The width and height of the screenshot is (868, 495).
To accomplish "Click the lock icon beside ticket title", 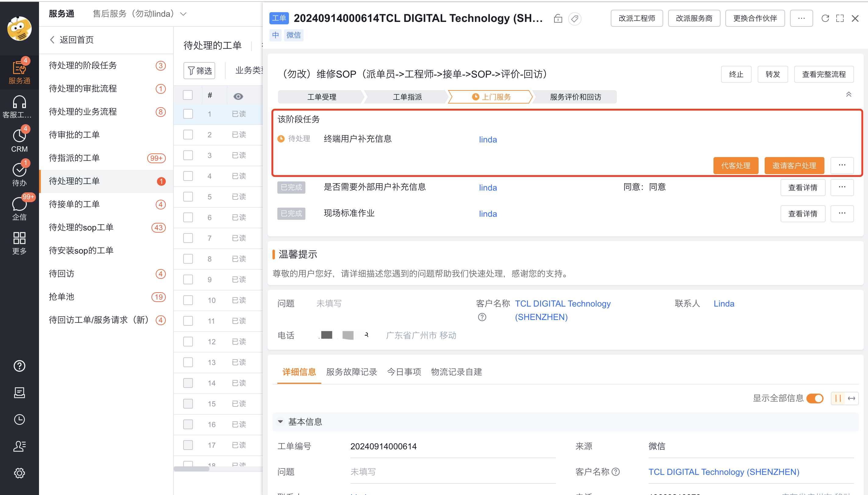I will coord(558,18).
